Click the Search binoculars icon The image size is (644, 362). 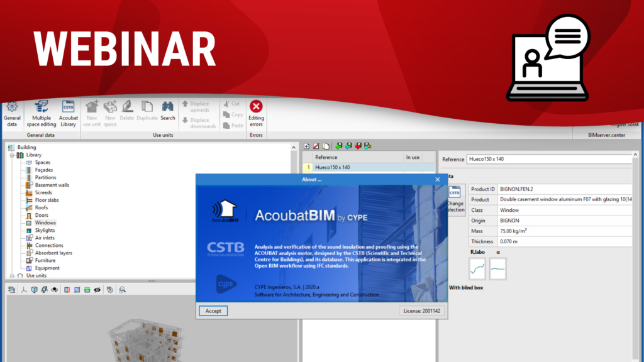168,111
